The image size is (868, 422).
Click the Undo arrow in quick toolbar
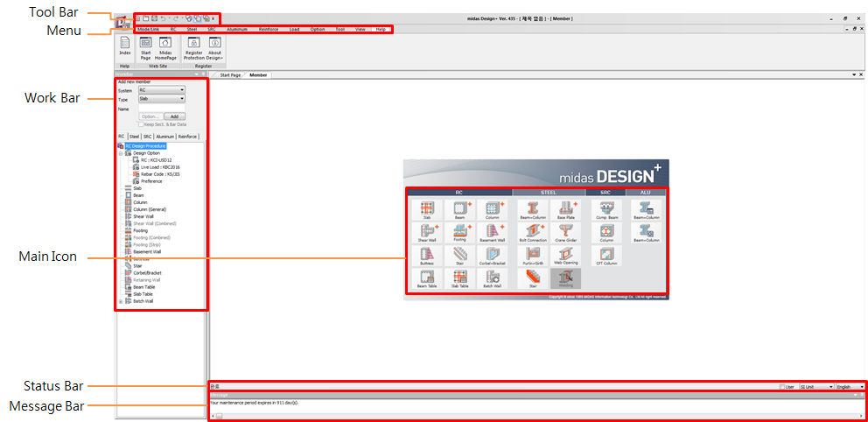coord(163,18)
